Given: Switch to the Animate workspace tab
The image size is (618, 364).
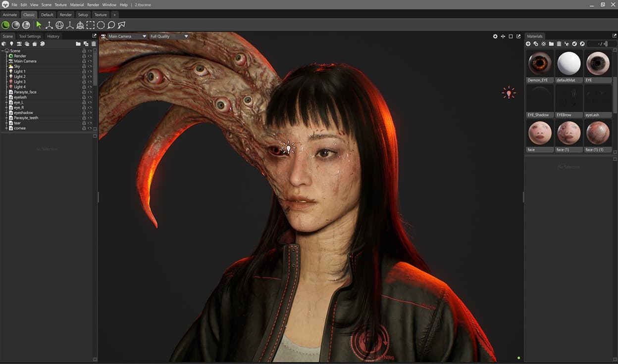Looking at the screenshot, I should tap(10, 15).
